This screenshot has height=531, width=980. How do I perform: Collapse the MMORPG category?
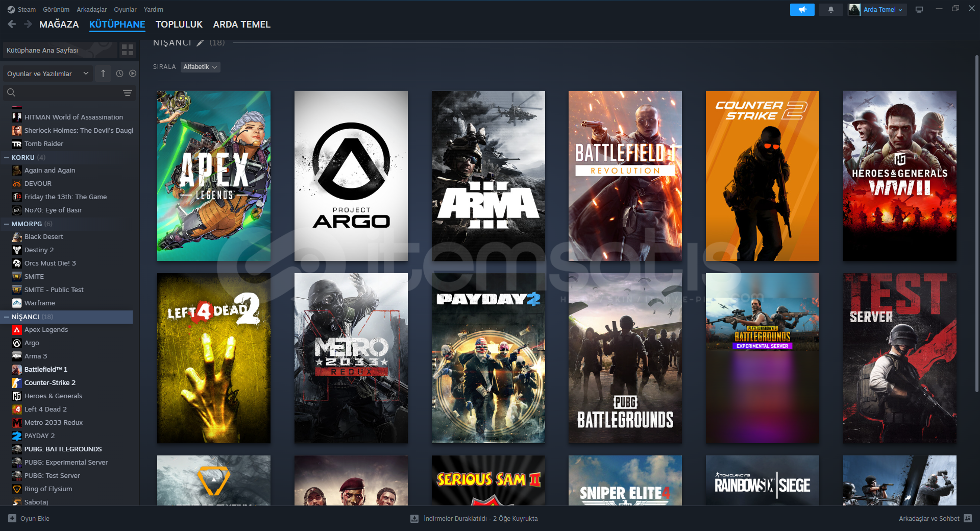(7, 224)
